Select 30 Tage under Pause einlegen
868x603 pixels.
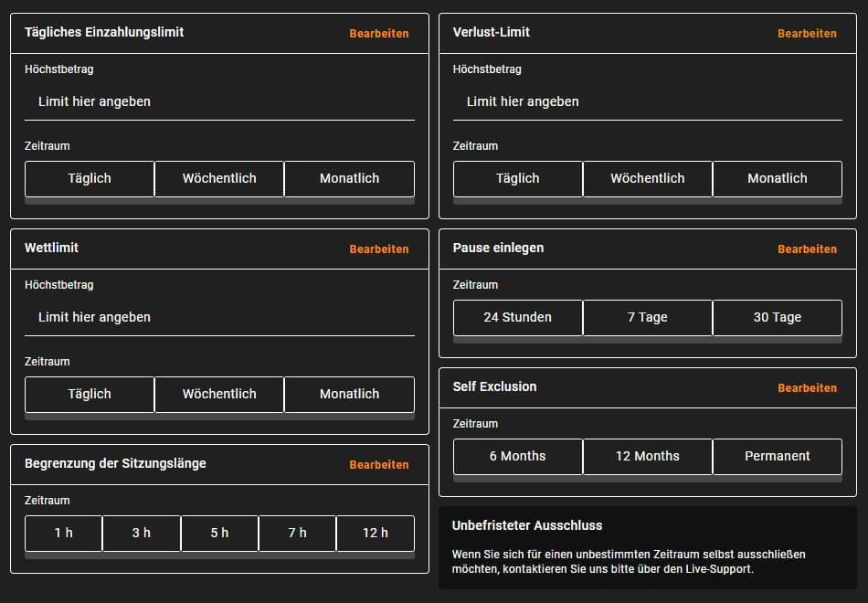tap(777, 317)
